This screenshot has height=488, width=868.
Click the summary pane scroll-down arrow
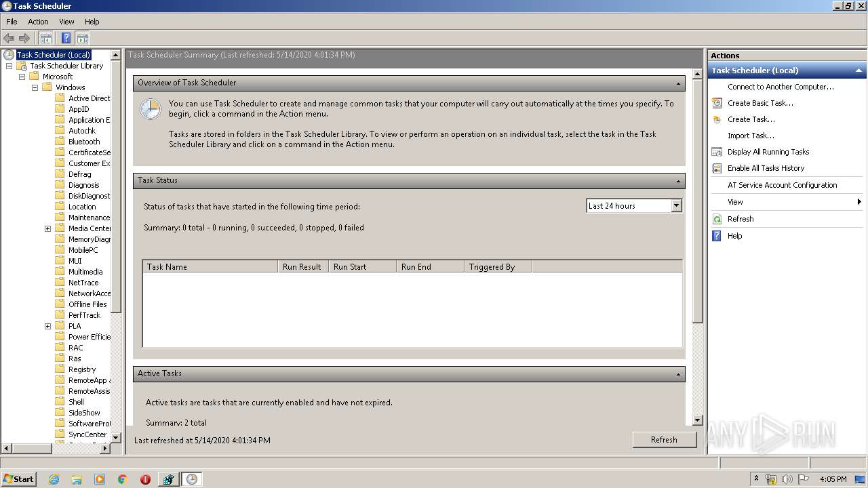pos(698,420)
